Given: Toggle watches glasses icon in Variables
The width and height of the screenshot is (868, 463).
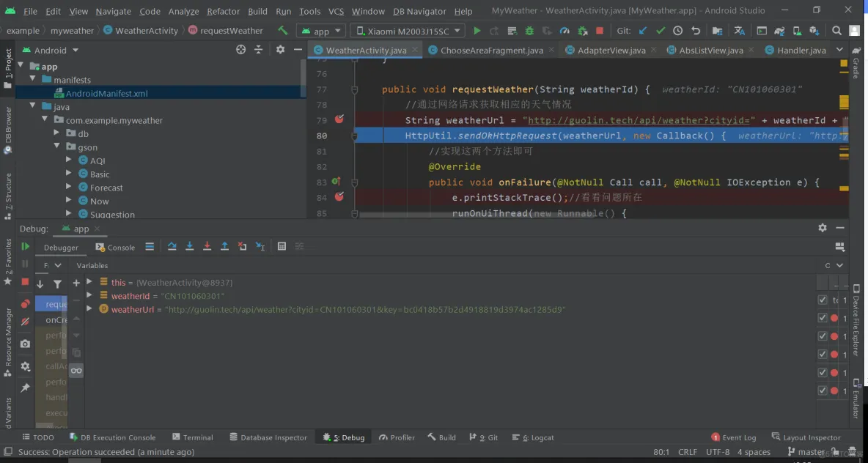Looking at the screenshot, I should [x=76, y=371].
